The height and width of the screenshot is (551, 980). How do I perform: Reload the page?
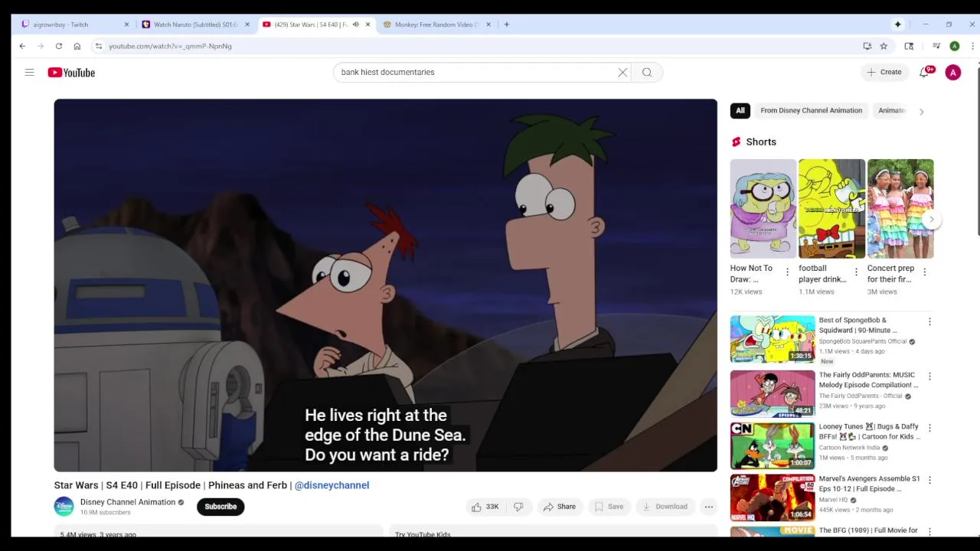[58, 46]
